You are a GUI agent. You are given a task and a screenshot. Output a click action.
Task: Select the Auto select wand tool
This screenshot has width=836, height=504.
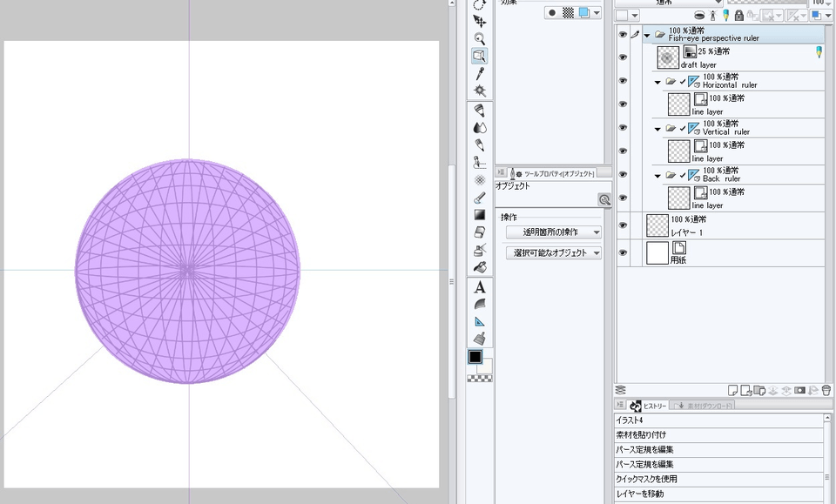click(x=479, y=91)
